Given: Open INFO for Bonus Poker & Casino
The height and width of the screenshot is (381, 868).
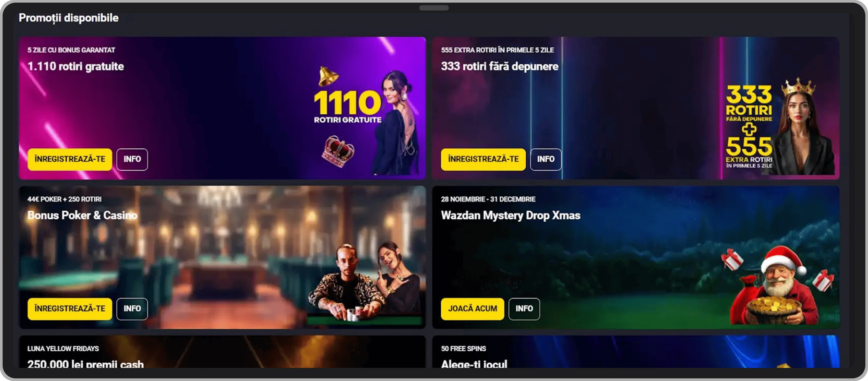Looking at the screenshot, I should click(132, 309).
